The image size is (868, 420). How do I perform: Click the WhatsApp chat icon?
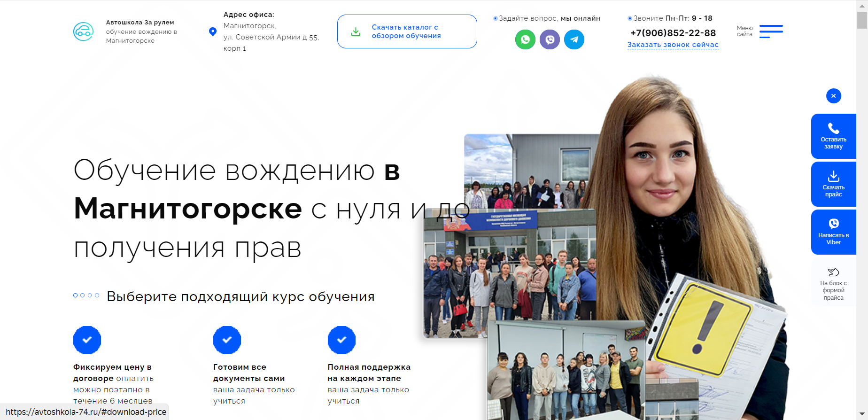525,39
